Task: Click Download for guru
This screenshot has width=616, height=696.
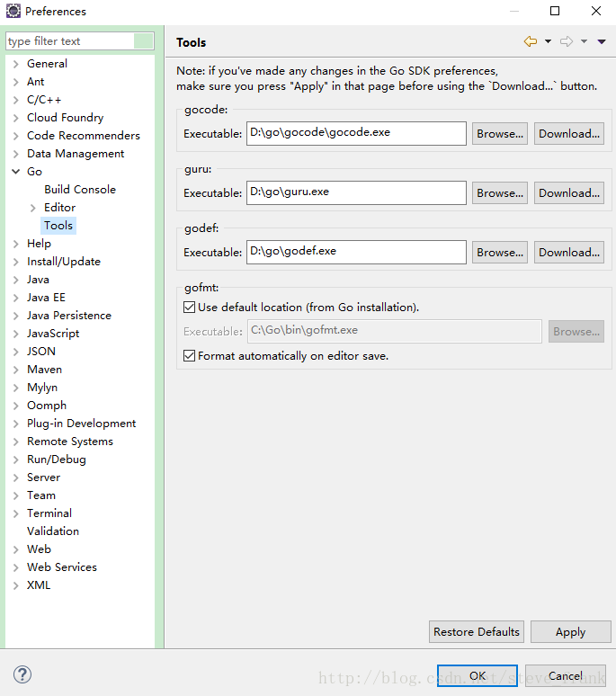Action: [569, 193]
